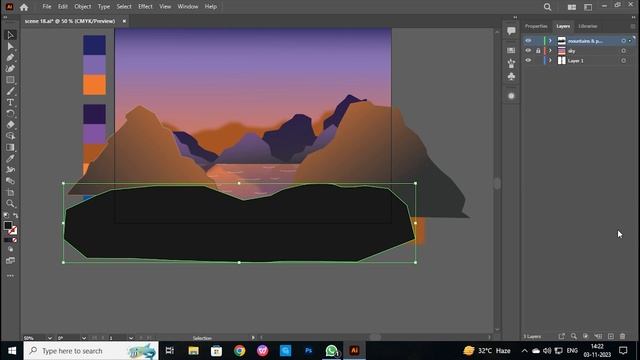Viewport: 640px width, 360px height.
Task: Click the orange swatch left of artboard
Action: tap(94, 85)
